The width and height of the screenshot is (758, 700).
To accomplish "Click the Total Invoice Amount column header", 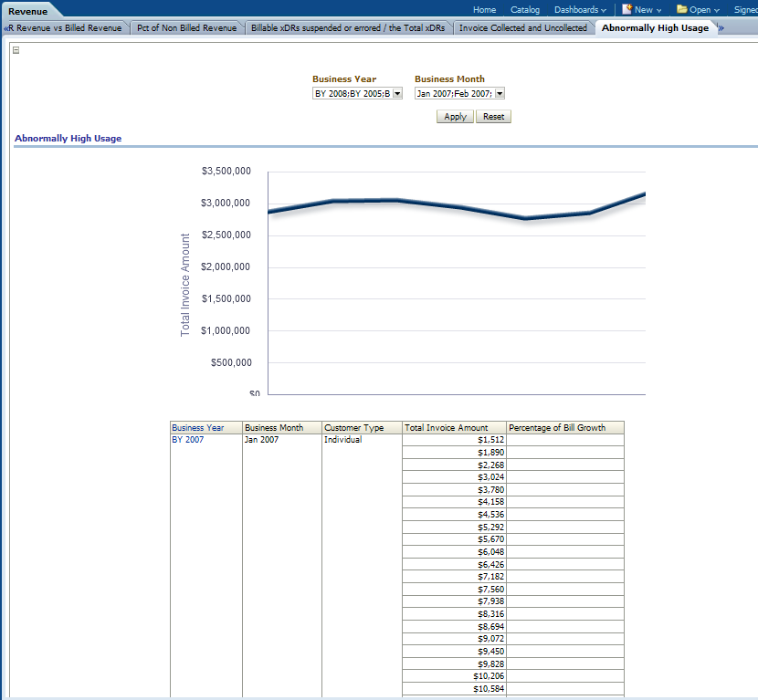I will (x=447, y=427).
